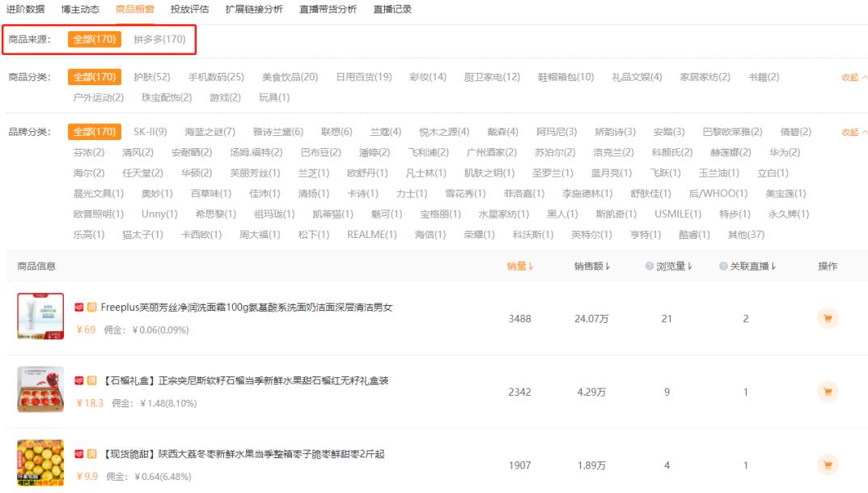Click the cart icon for 石榴礼盒 row
Viewport: 868px width, 493px height.
(x=828, y=392)
